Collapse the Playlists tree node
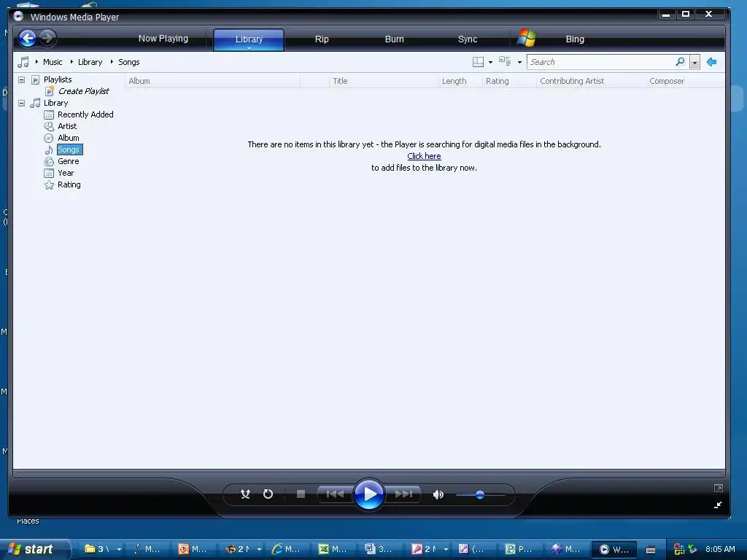 (21, 79)
